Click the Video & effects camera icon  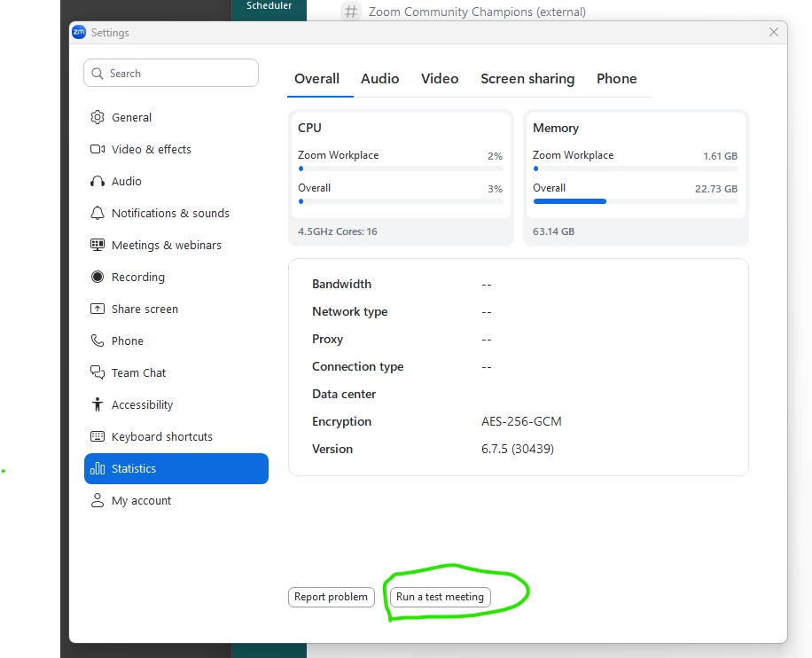coord(98,149)
